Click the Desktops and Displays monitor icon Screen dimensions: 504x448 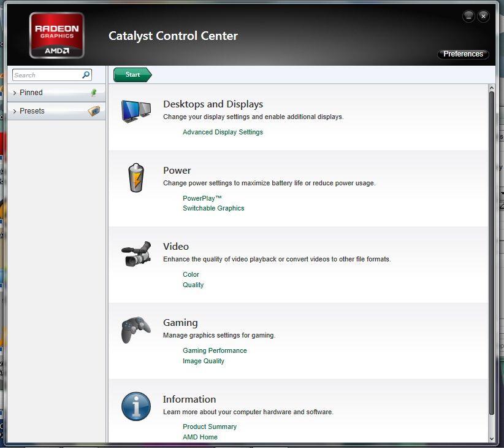point(136,111)
